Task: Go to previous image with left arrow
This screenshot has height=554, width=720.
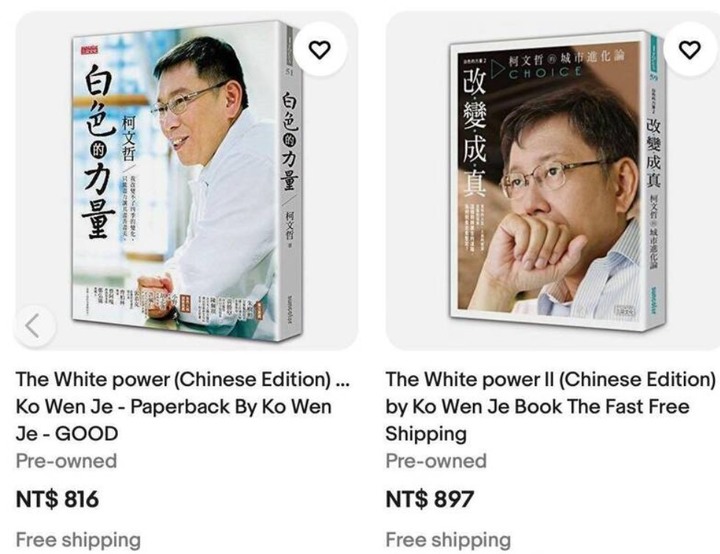Action: click(33, 326)
